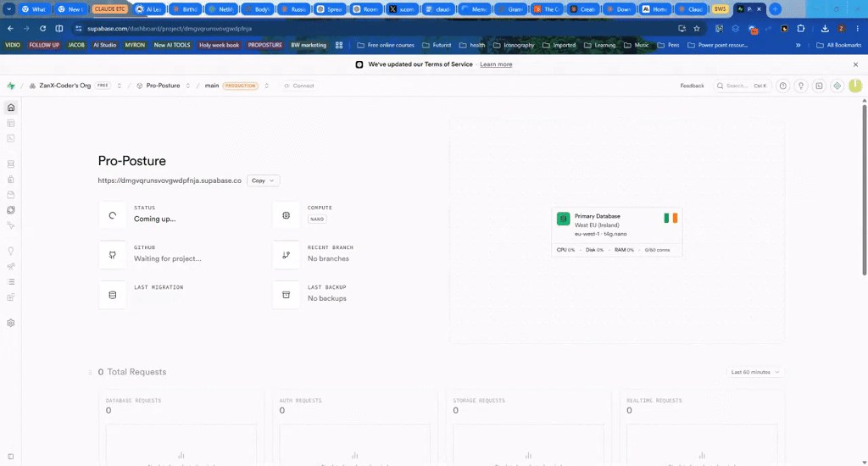Open the BWS tab group
Viewport: 868px width, 466px height.
[720, 8]
